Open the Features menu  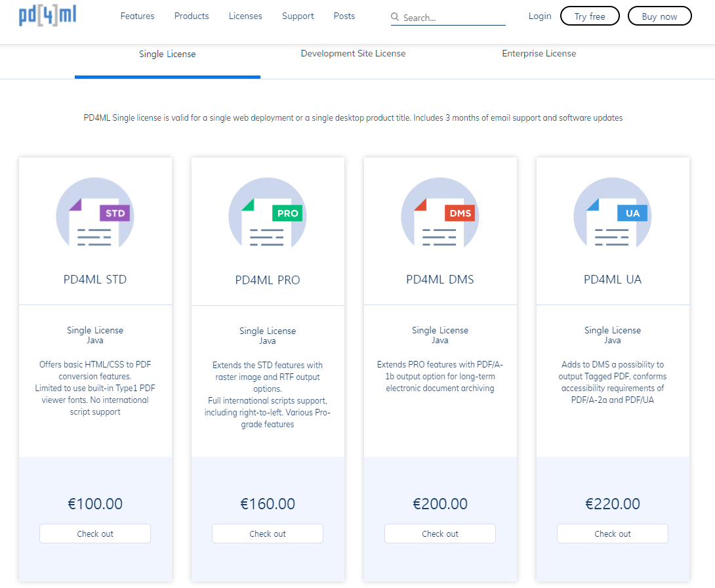pyautogui.click(x=137, y=16)
